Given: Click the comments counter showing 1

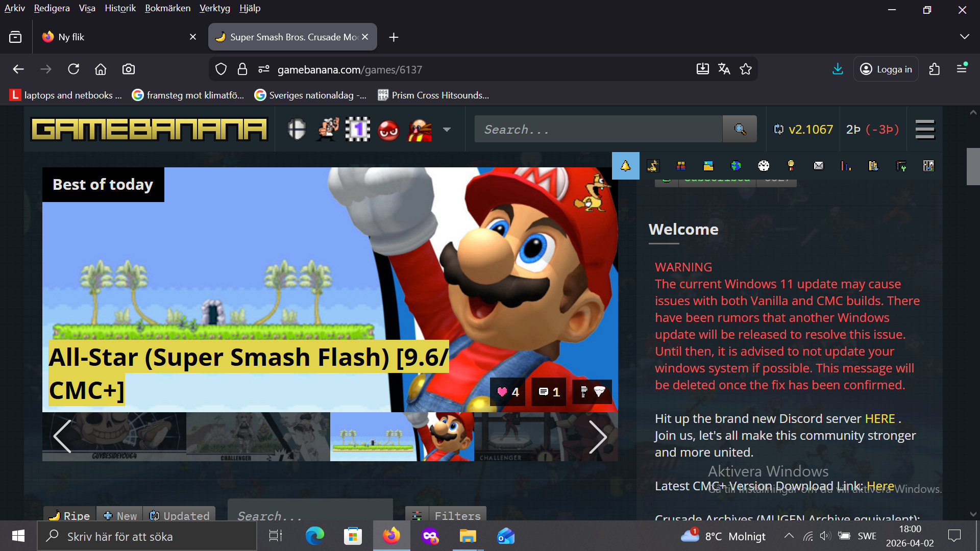Looking at the screenshot, I should coord(549,392).
